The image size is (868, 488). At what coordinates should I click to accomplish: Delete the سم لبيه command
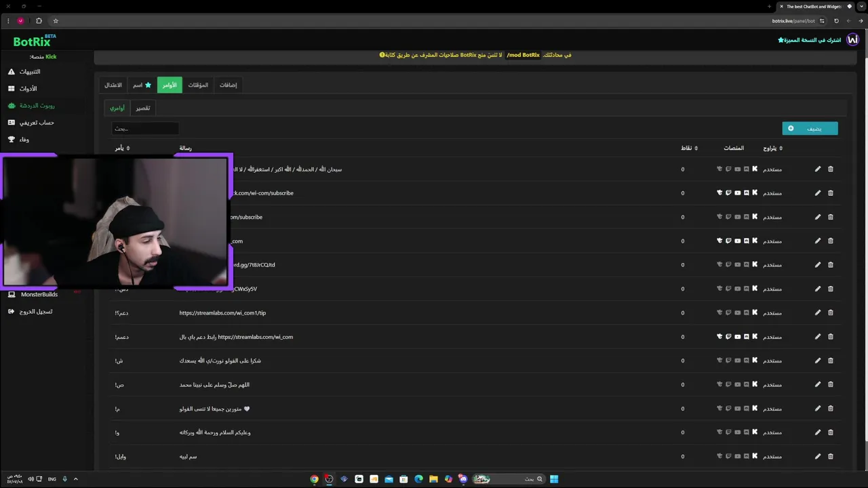pos(831,456)
